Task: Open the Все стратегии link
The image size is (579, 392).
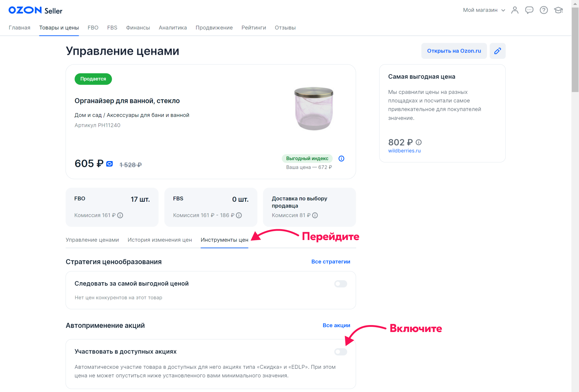Action: coord(331,262)
